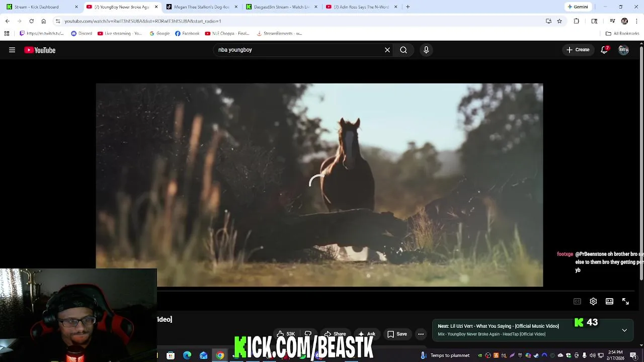The width and height of the screenshot is (644, 362).
Task: Open more actions ellipsis under video
Action: click(421, 334)
